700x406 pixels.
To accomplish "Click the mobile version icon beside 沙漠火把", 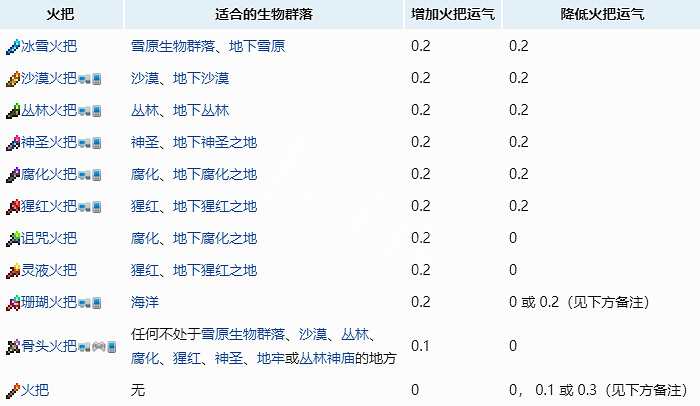I will point(96,80).
